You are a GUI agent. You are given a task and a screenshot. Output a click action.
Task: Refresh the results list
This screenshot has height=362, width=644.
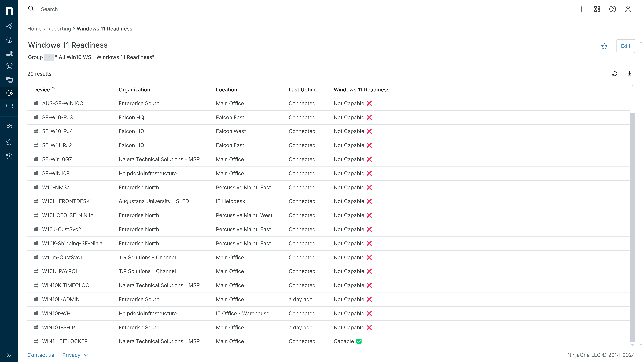[615, 74]
